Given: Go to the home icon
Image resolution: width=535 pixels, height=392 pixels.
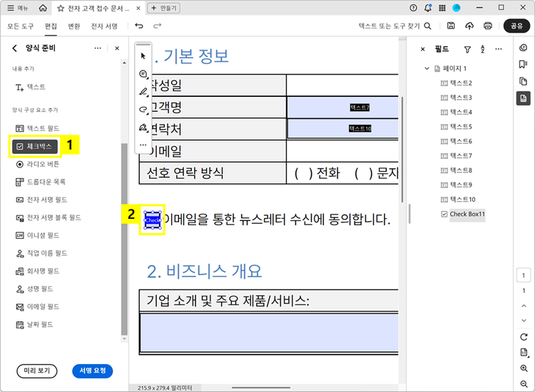Looking at the screenshot, I should [x=43, y=8].
